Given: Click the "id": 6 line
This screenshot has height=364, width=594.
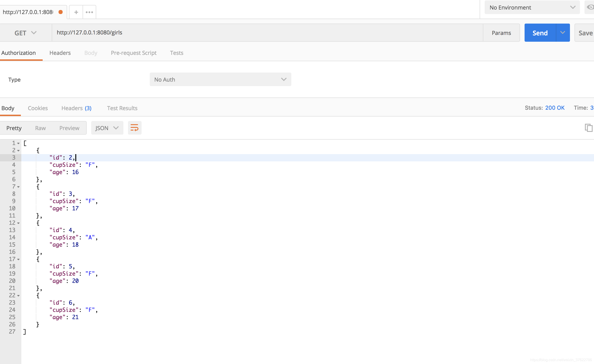Looking at the screenshot, I should coord(62,303).
